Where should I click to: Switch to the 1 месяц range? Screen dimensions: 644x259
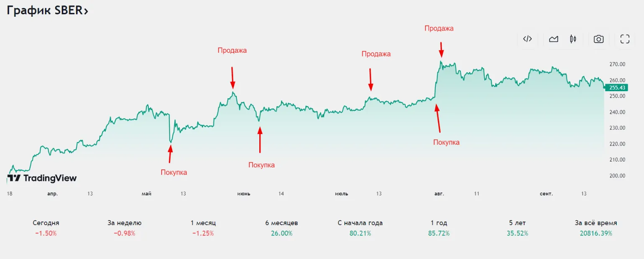tap(203, 228)
